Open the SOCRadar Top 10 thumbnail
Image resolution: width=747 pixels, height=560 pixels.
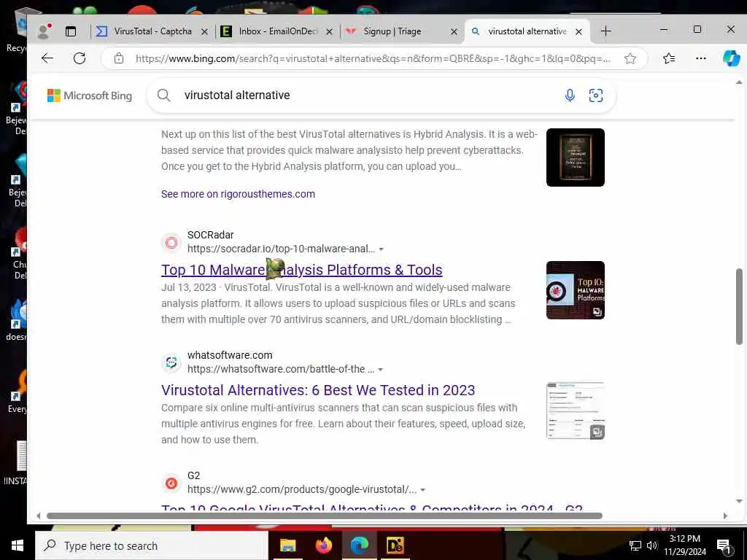tap(575, 290)
